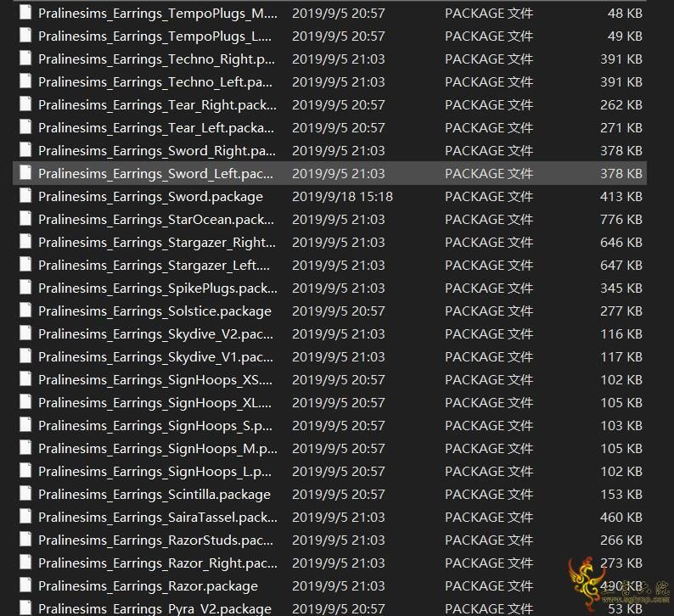The image size is (674, 616).
Task: Click the file icon of Pralinesims_Earrings_StarOcean
Action: (x=25, y=219)
